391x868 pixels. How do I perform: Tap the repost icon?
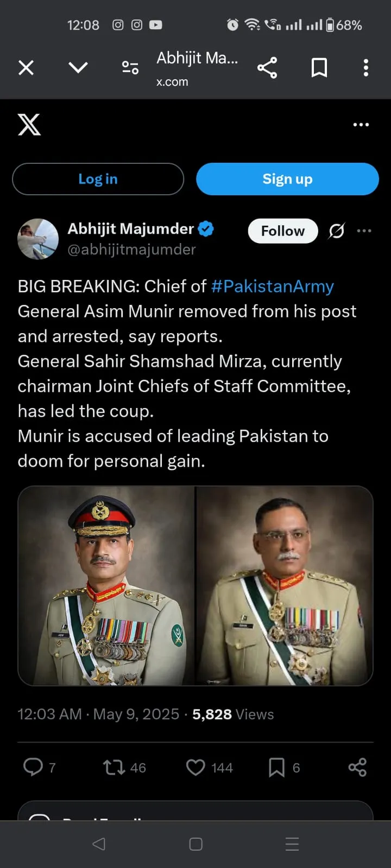114,767
